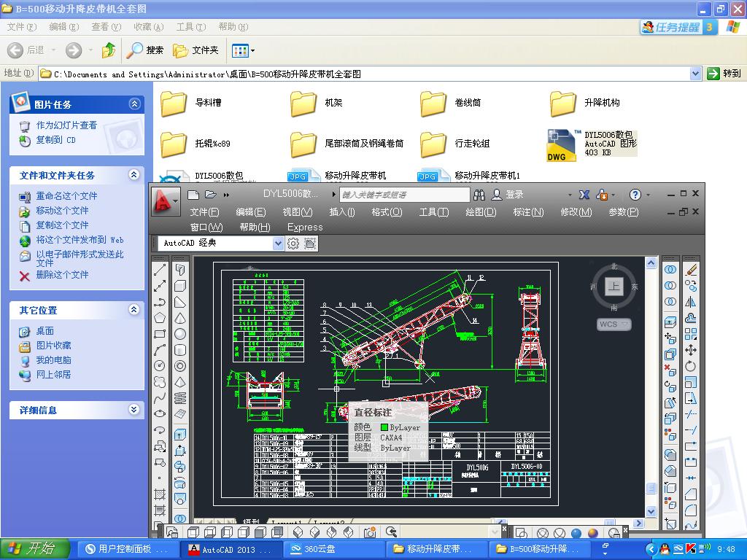Click the AutoCAD 登录 sign-in button

tap(508, 194)
